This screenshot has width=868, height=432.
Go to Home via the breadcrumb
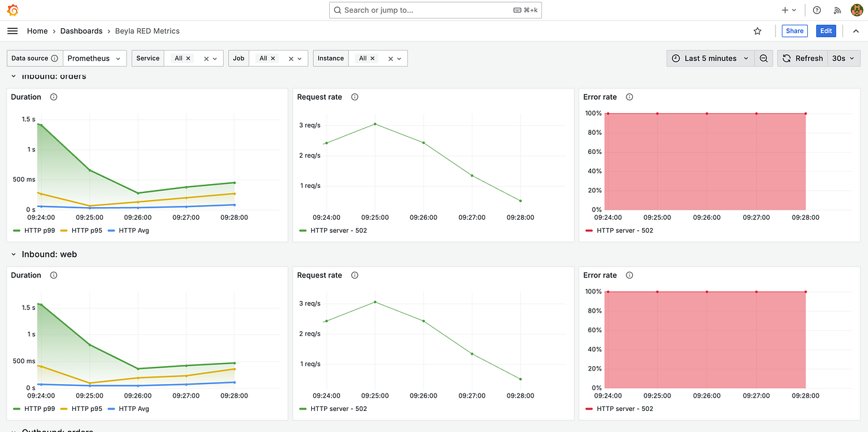pos(37,31)
